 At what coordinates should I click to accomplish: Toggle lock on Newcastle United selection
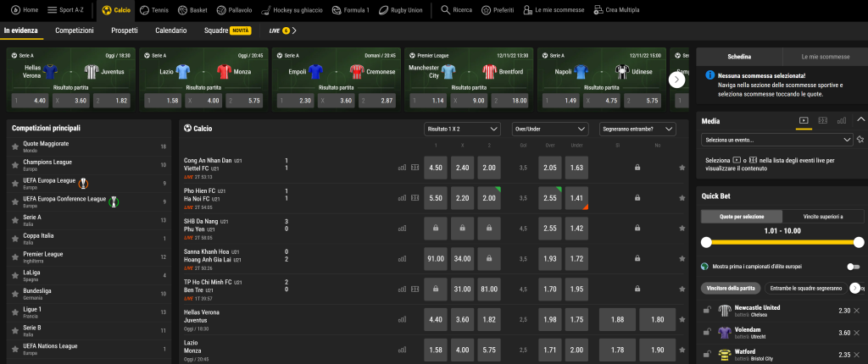coord(706,311)
